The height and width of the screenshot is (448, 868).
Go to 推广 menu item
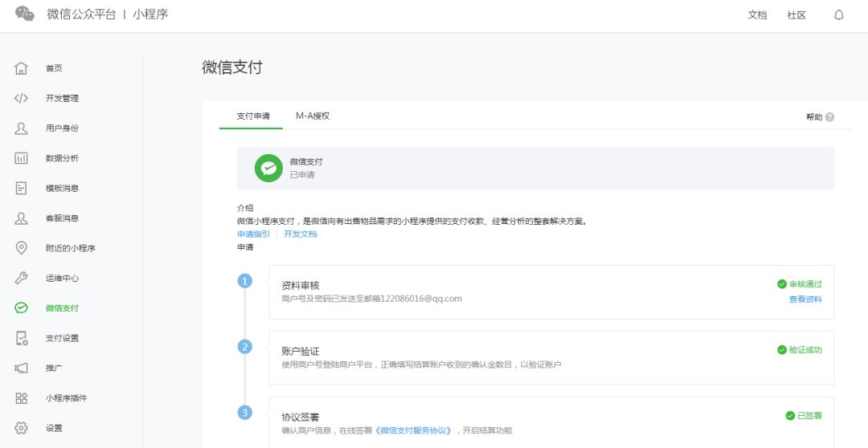pyautogui.click(x=55, y=368)
